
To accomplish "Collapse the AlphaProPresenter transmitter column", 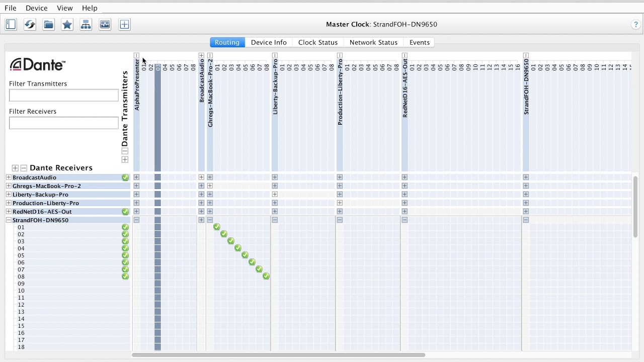I will click(136, 55).
